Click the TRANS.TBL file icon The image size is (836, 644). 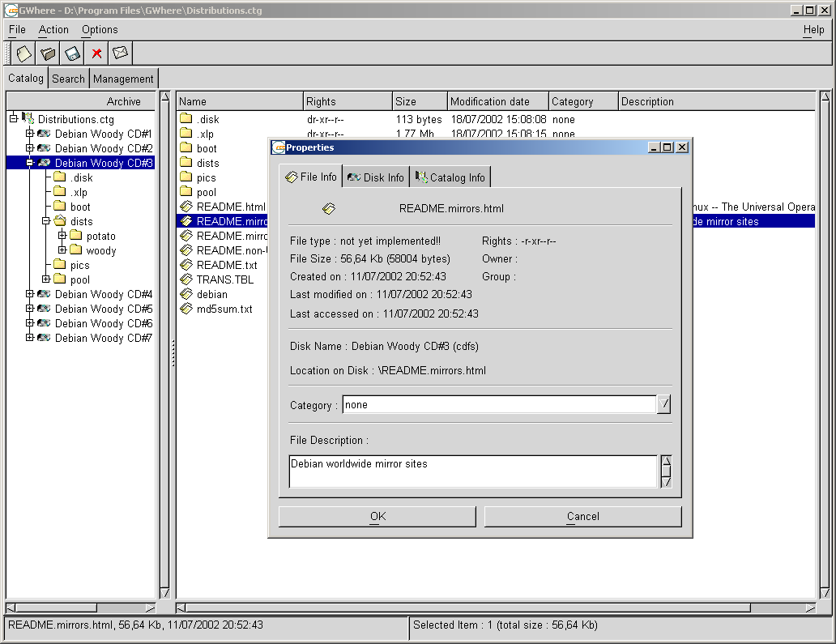point(186,279)
